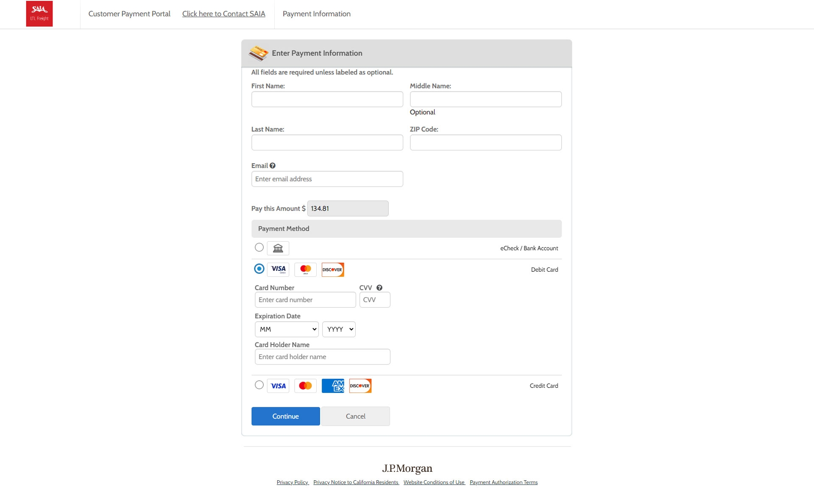Open the expiration month MM dropdown
Viewport: 814px width, 504px height.
point(287,329)
